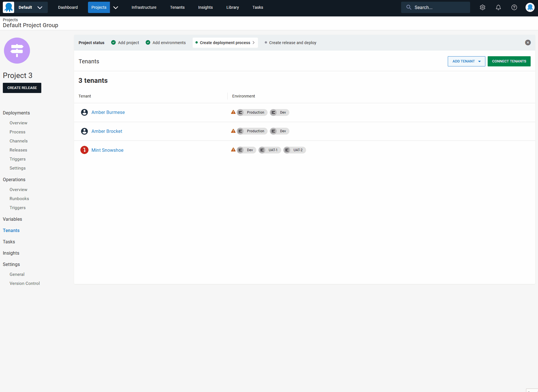This screenshot has height=392, width=538.
Task: Click the user avatar in top right corner
Action: [530, 7]
